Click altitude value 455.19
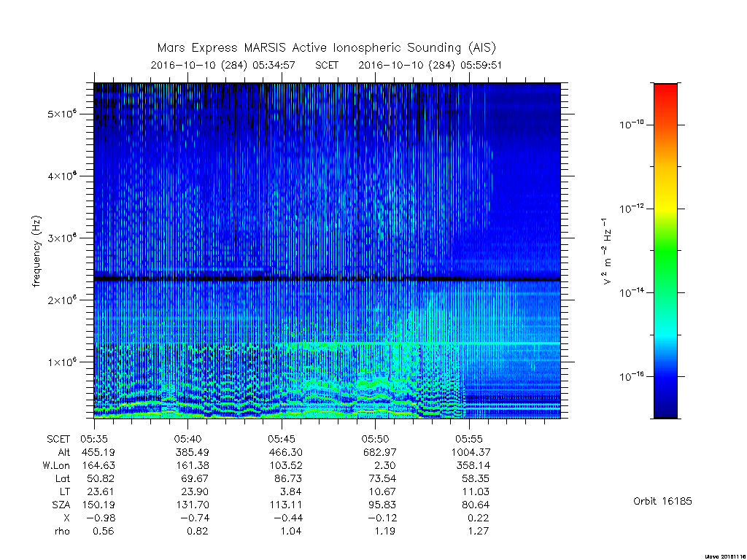The width and height of the screenshot is (747, 560). click(98, 452)
